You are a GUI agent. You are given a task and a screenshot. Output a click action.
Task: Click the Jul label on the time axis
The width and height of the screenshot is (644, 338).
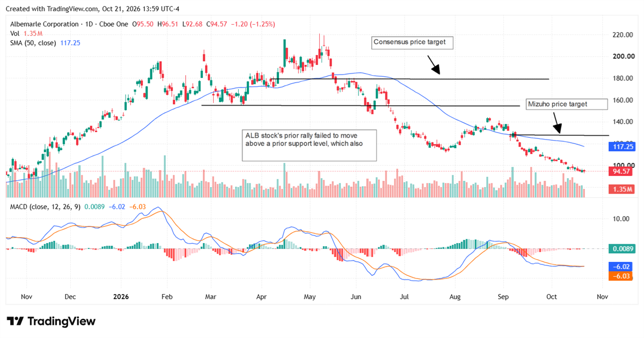click(x=404, y=296)
